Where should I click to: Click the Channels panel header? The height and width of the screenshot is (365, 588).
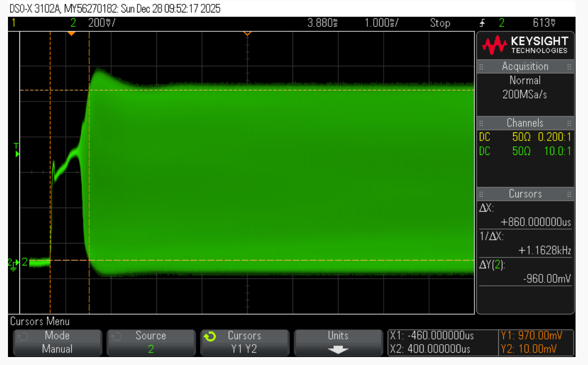coord(525,123)
